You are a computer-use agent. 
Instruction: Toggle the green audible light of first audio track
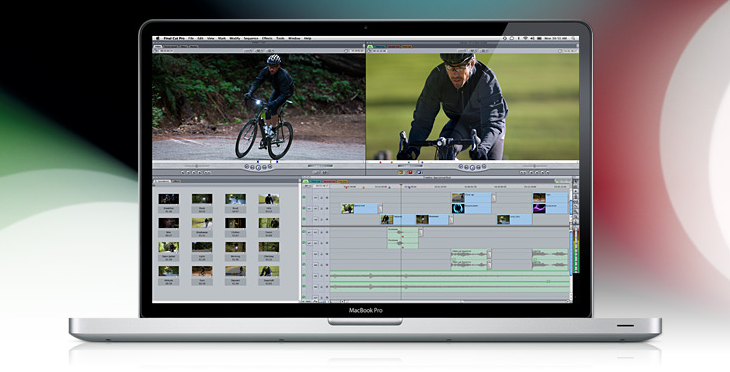coord(304,232)
